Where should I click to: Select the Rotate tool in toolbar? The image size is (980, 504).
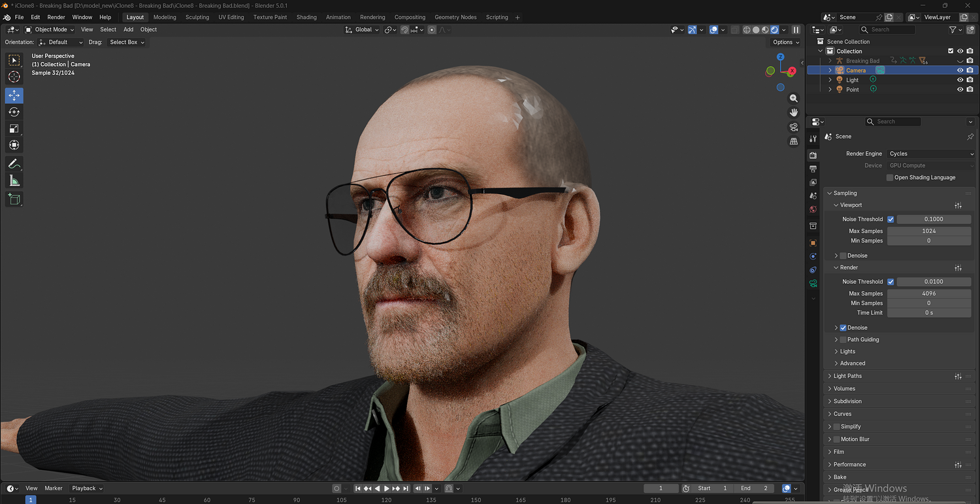14,112
